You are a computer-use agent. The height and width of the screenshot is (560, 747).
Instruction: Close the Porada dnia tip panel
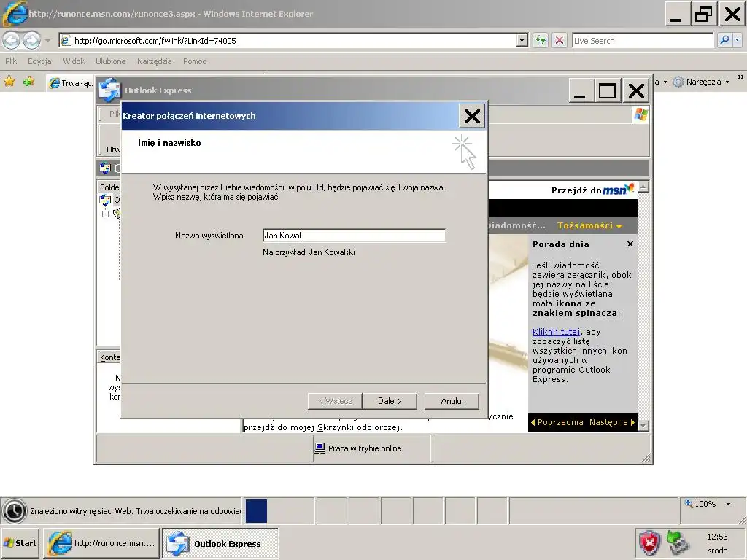pos(630,244)
